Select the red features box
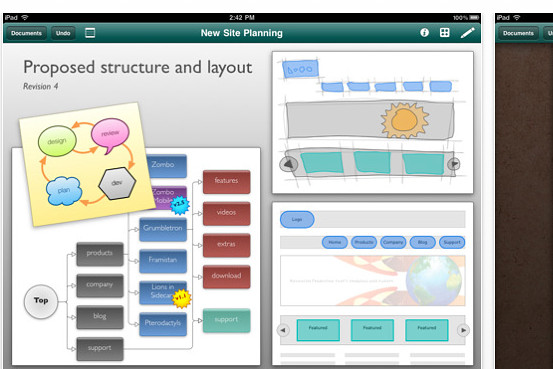Screen dimensions: 553x369 (226, 181)
